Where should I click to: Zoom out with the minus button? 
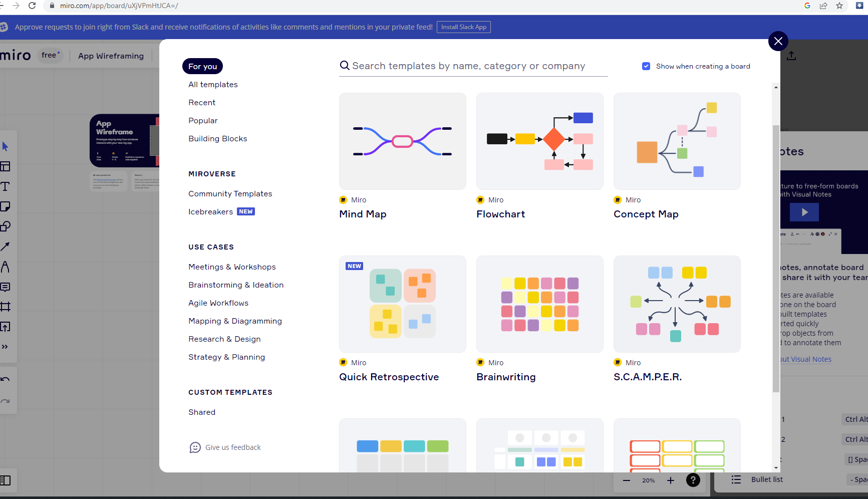(627, 480)
